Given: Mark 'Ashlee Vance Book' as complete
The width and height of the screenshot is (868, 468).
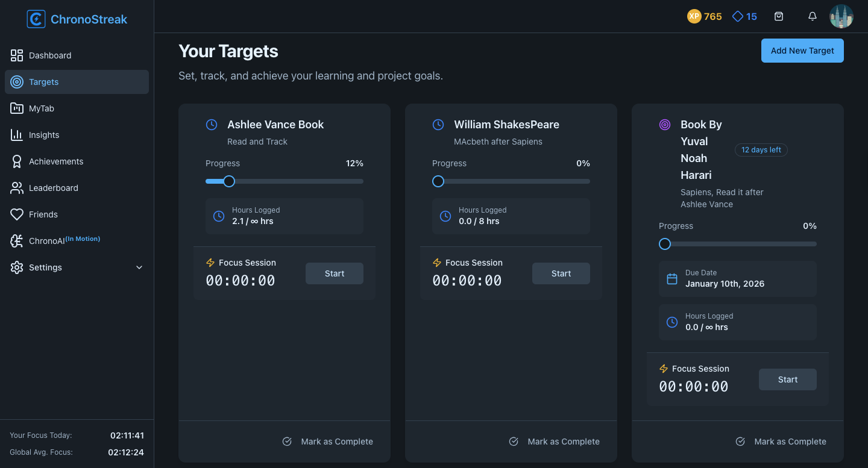Looking at the screenshot, I should (x=328, y=441).
